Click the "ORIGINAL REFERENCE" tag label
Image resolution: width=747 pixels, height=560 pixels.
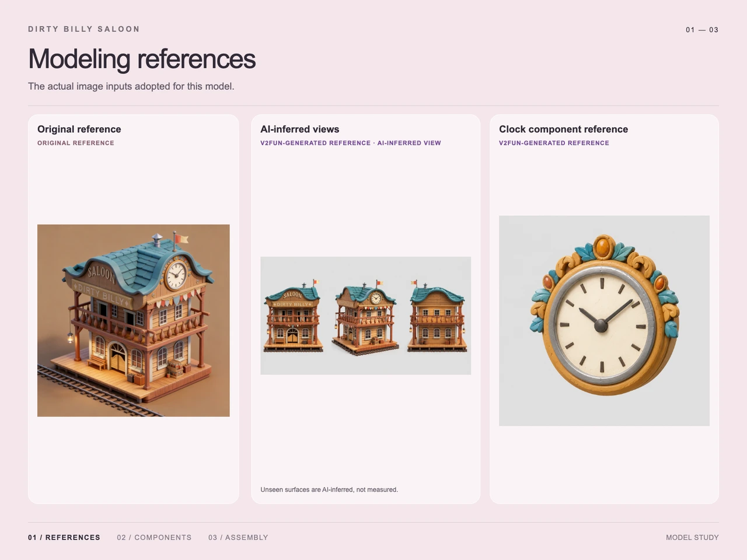pos(76,143)
